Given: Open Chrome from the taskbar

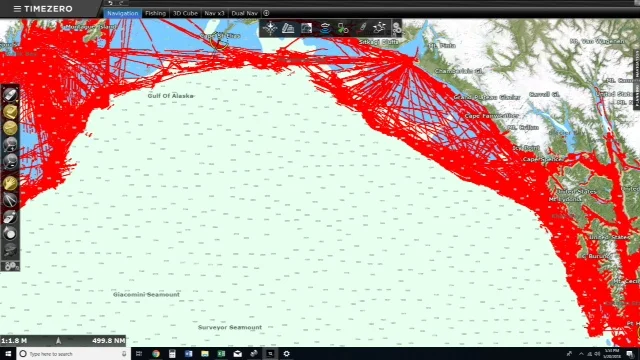Looking at the screenshot, I should 156,354.
